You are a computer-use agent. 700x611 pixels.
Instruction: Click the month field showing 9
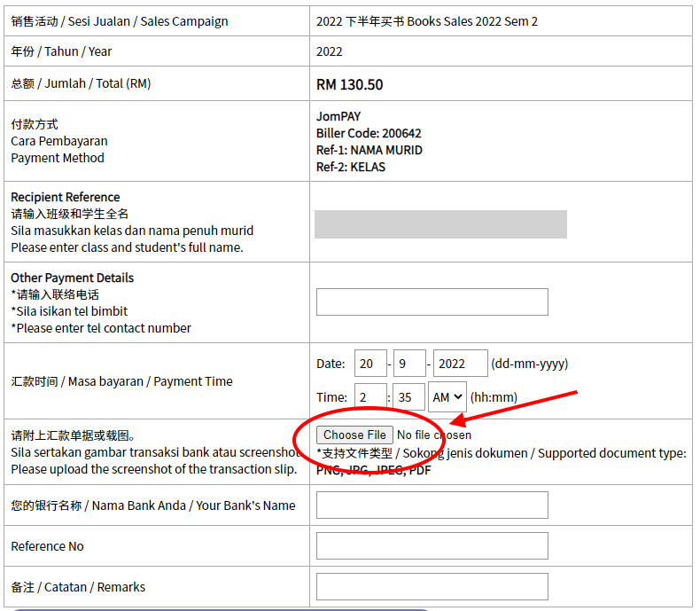pos(410,364)
